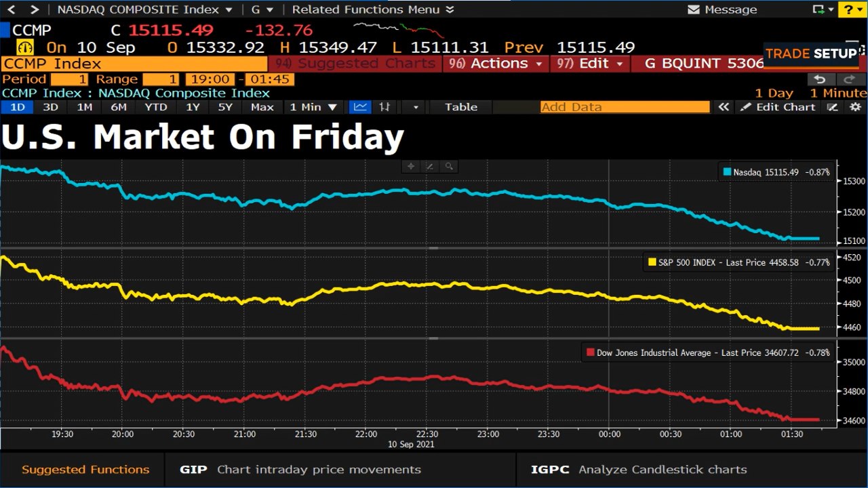This screenshot has height=488, width=868.
Task: Click the -132.76 change value
Action: (x=279, y=30)
